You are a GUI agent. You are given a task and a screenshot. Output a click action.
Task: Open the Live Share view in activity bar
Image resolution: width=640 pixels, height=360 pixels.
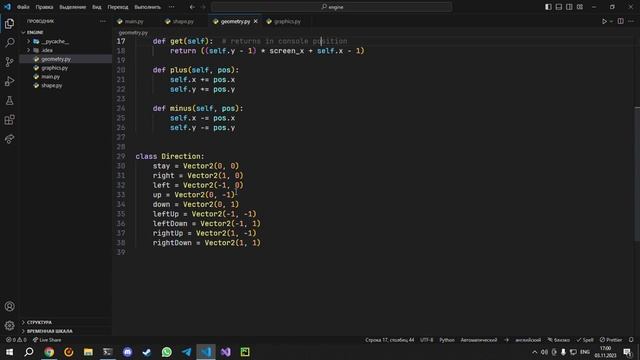click(9, 139)
